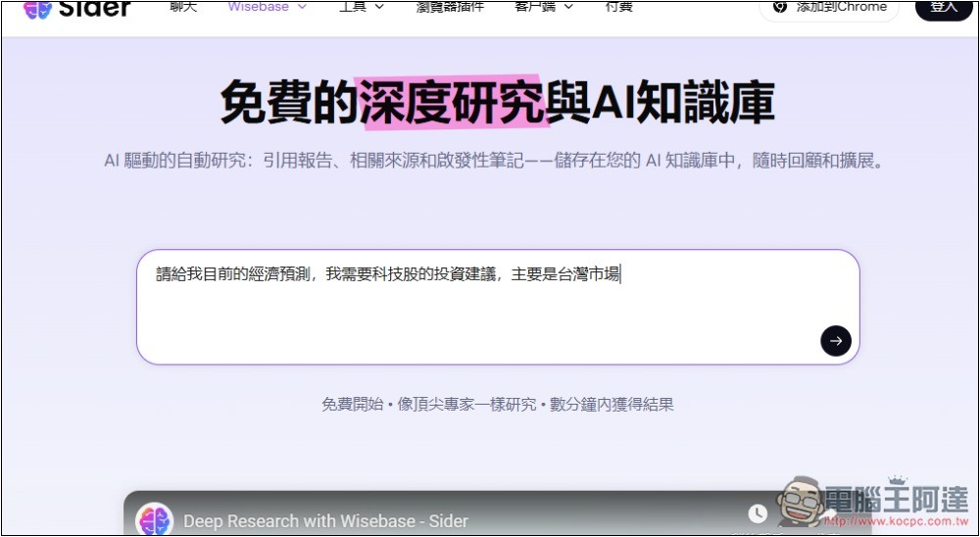
Task: Click the 添加到Chrome button
Action: click(x=829, y=8)
